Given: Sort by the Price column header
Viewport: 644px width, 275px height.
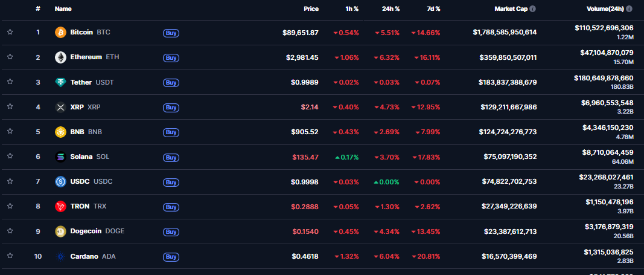Looking at the screenshot, I should pyautogui.click(x=311, y=9).
